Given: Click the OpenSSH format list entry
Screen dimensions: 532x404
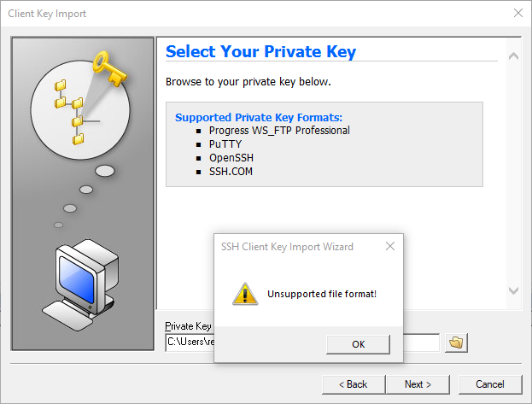Looking at the screenshot, I should (x=231, y=158).
